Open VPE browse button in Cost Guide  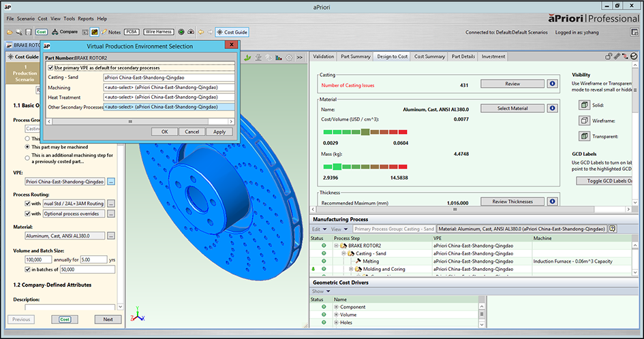[111, 181]
